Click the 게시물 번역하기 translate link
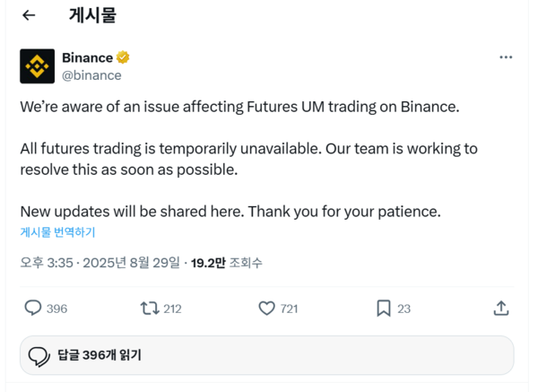 57,232
